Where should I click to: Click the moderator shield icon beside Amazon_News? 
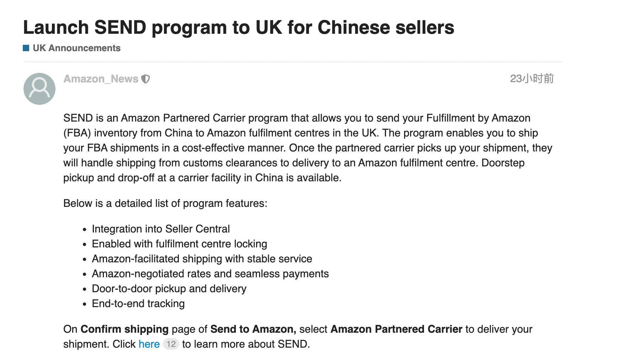point(145,79)
